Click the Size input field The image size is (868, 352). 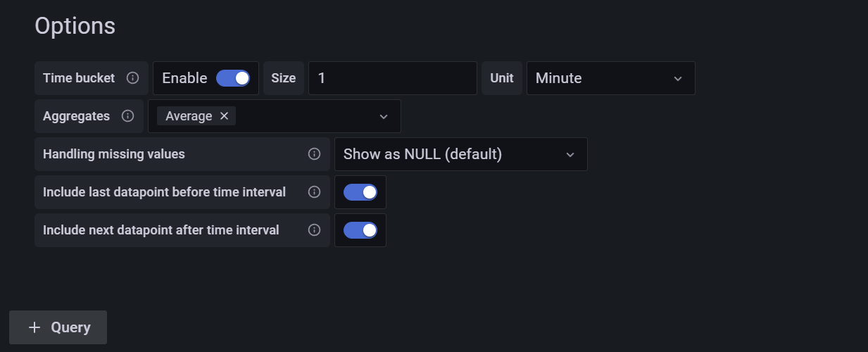392,78
